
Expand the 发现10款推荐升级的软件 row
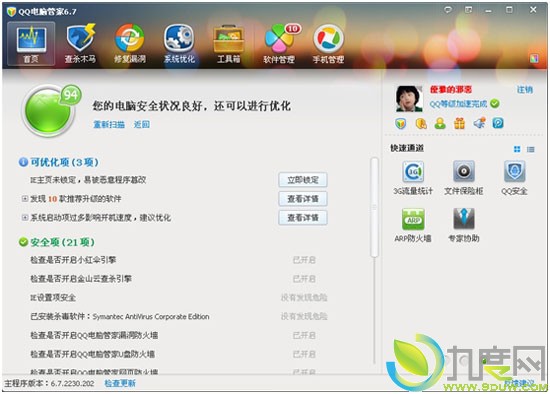25,199
